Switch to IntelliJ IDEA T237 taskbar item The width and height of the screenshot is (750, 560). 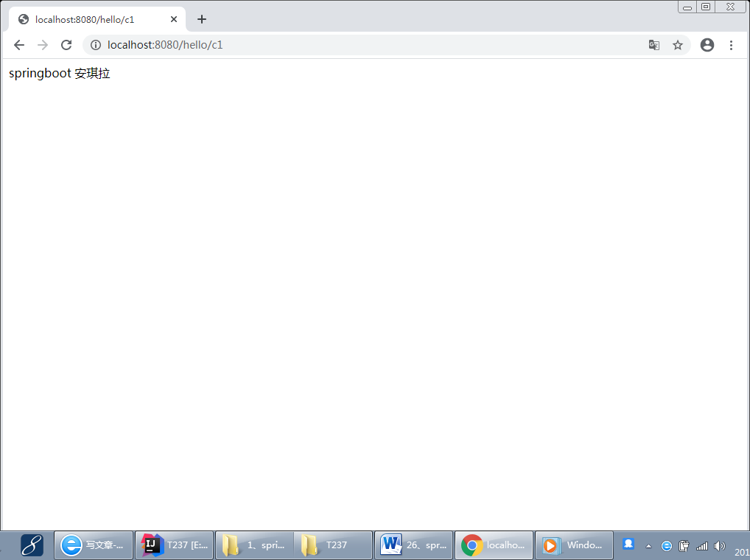[x=174, y=545]
